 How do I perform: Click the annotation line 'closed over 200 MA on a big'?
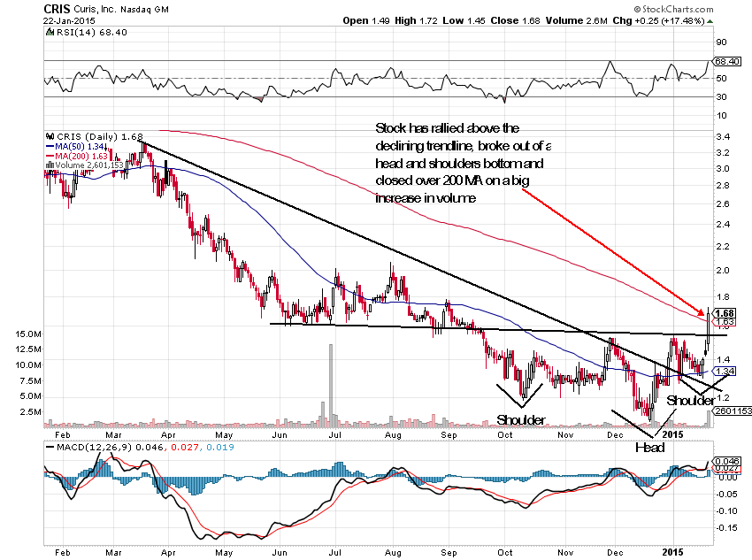coord(452,180)
